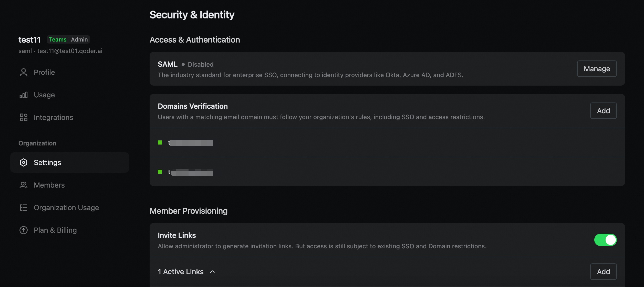Select the first verified domain row
Screen dimensions: 644x287
(387, 142)
